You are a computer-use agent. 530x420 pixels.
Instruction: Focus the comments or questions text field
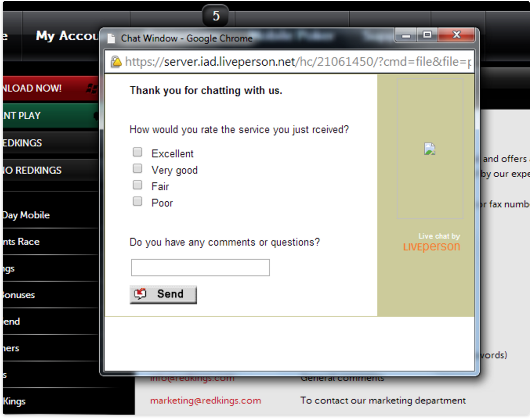[x=201, y=268]
